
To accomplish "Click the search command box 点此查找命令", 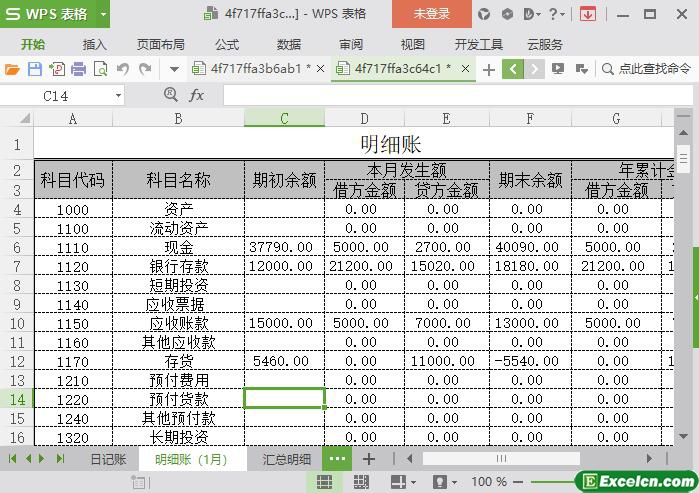I will [646, 69].
